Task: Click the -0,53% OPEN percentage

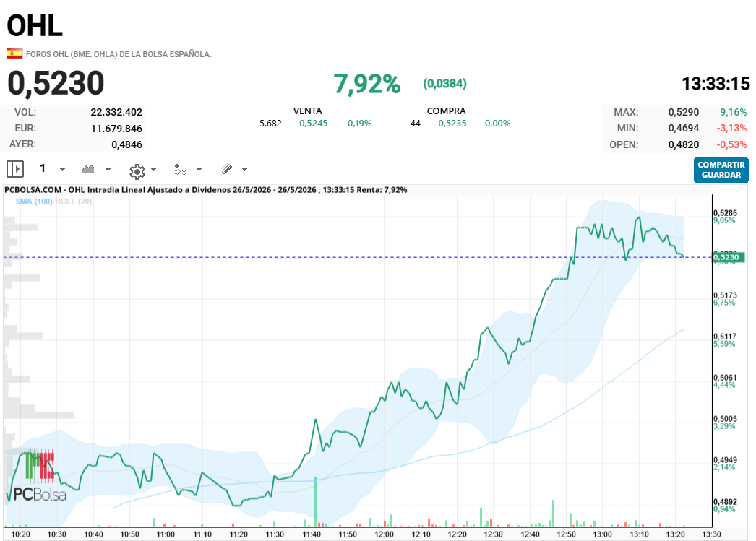Action: 731,144
